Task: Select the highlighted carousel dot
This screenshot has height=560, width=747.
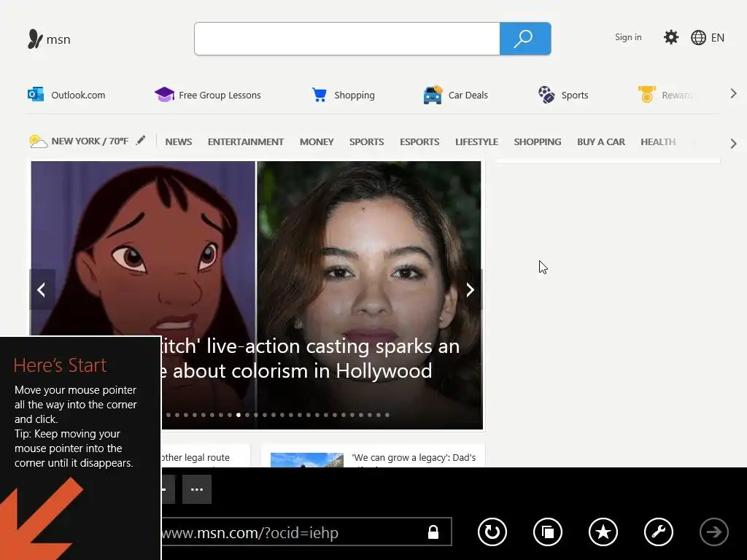Action: click(239, 415)
